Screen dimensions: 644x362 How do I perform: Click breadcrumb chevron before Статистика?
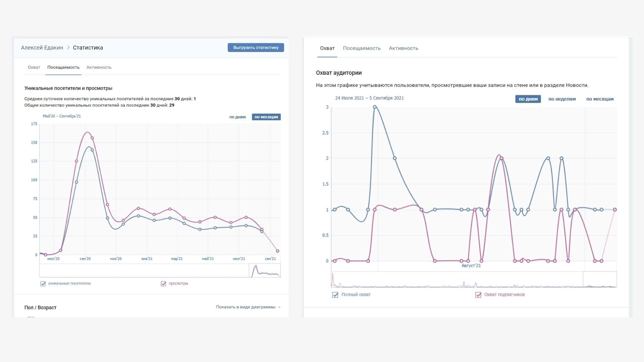coord(68,48)
